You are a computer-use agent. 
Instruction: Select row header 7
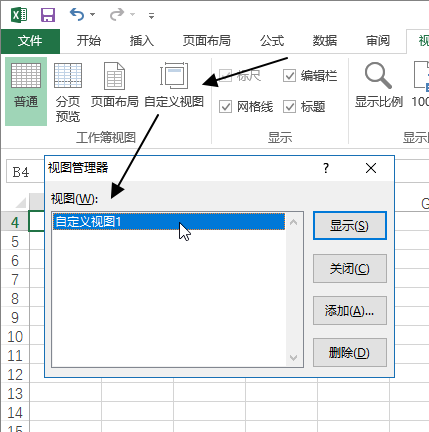pyautogui.click(x=15, y=279)
